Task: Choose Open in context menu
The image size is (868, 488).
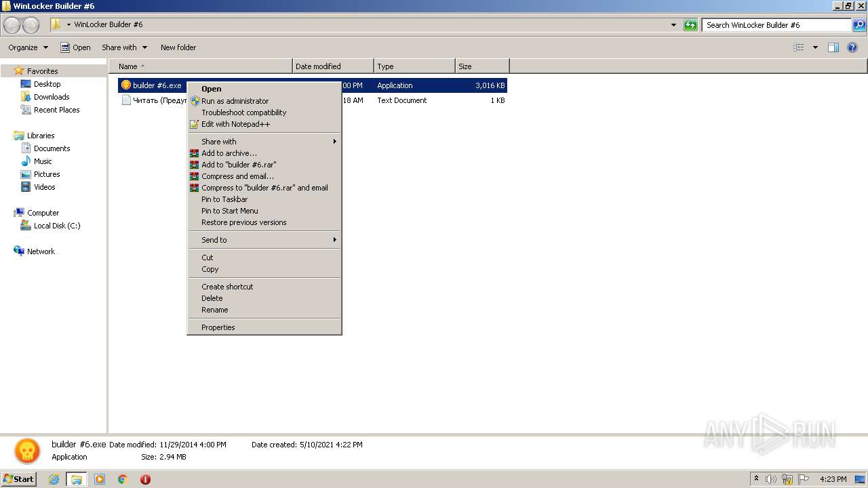Action: [x=264, y=89]
